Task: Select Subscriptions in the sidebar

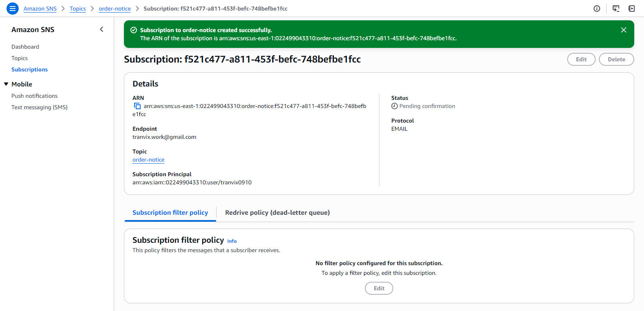Action: 30,69
